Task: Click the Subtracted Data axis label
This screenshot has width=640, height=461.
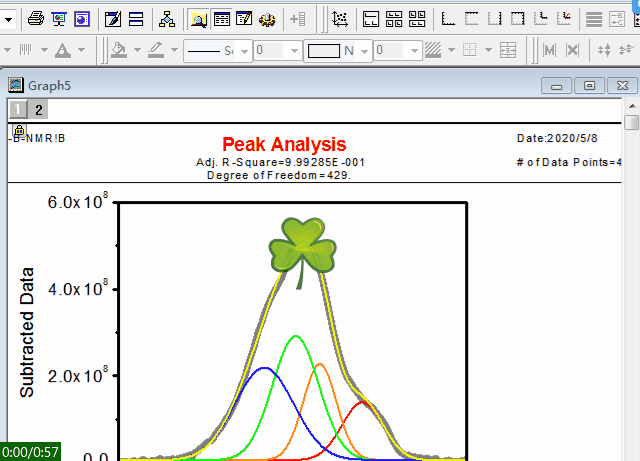Action: (x=27, y=331)
